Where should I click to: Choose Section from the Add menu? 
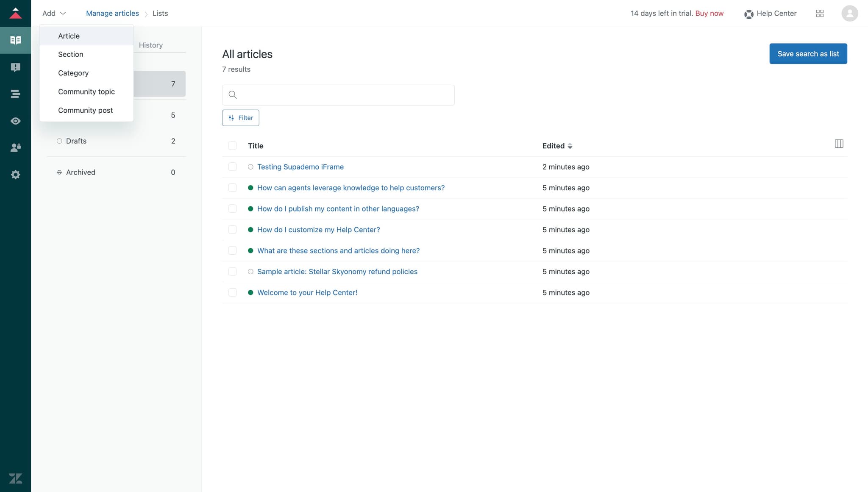[71, 54]
